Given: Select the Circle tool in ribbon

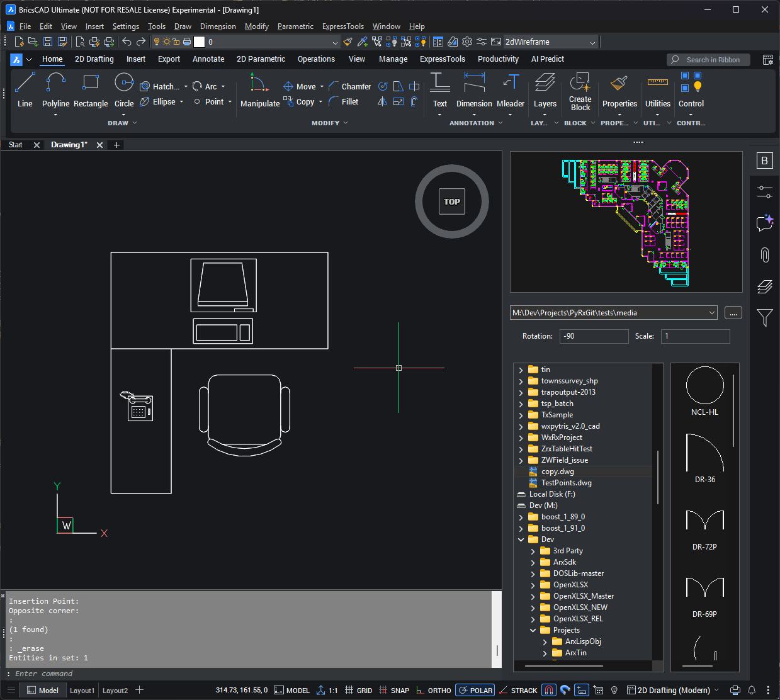Looking at the screenshot, I should pyautogui.click(x=124, y=90).
